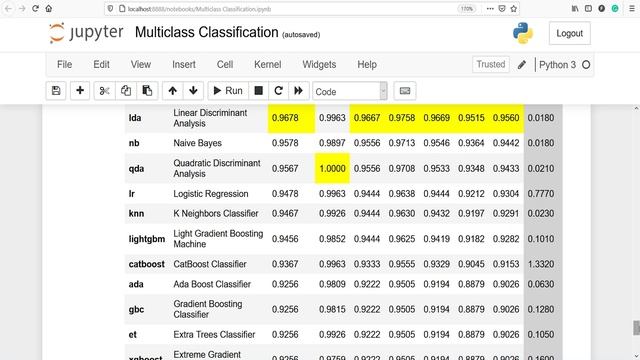Run the selected cell

tap(228, 91)
